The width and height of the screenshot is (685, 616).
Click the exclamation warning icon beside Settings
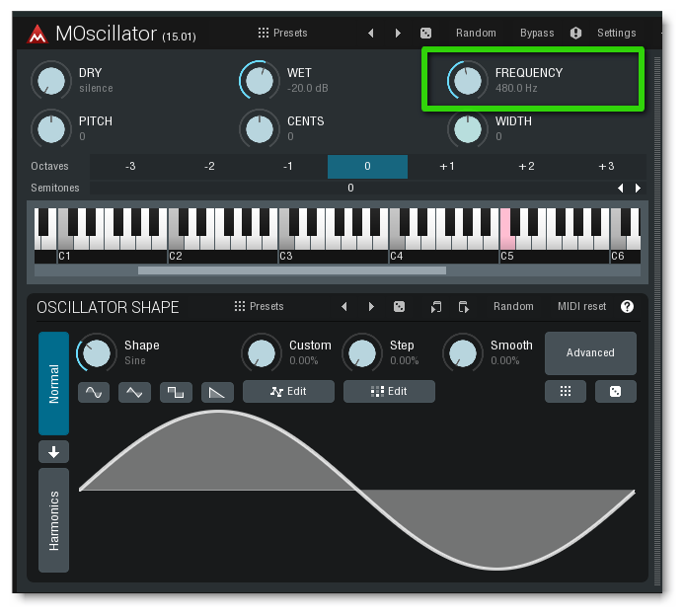(575, 33)
